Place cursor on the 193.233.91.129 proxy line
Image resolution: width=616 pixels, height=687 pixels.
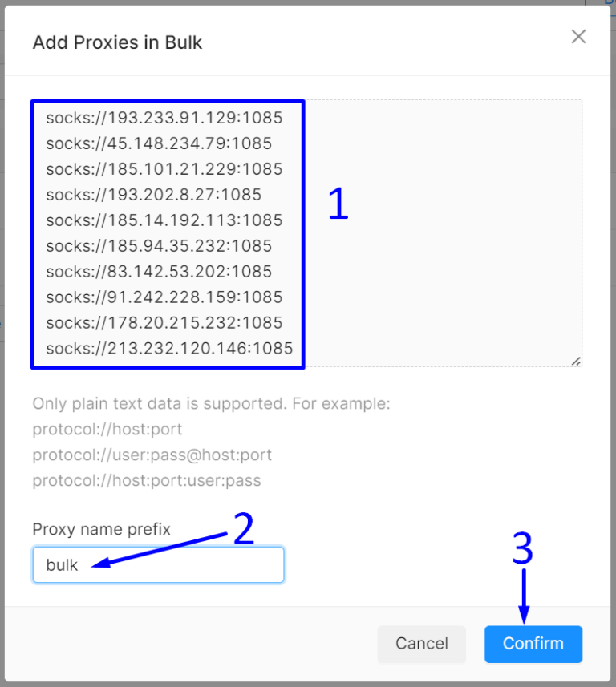point(164,118)
